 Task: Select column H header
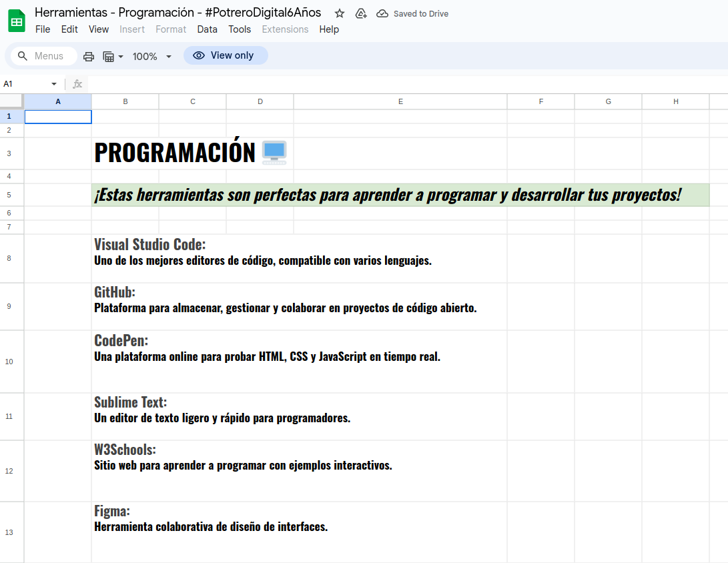pyautogui.click(x=675, y=101)
